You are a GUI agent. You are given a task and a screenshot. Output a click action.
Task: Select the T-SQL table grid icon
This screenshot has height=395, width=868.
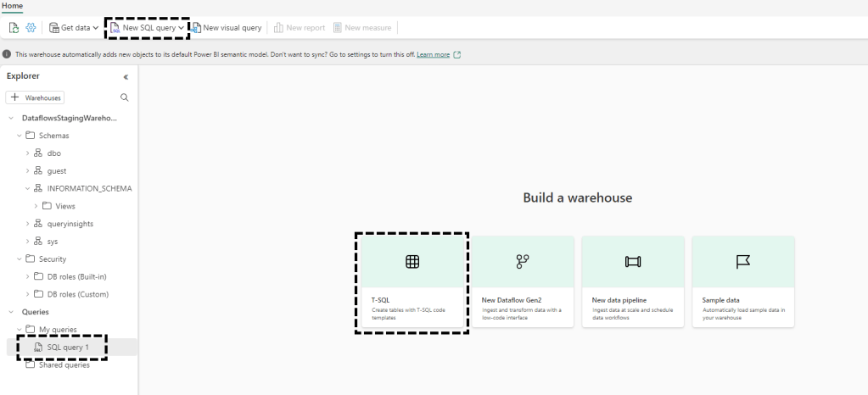pyautogui.click(x=412, y=262)
